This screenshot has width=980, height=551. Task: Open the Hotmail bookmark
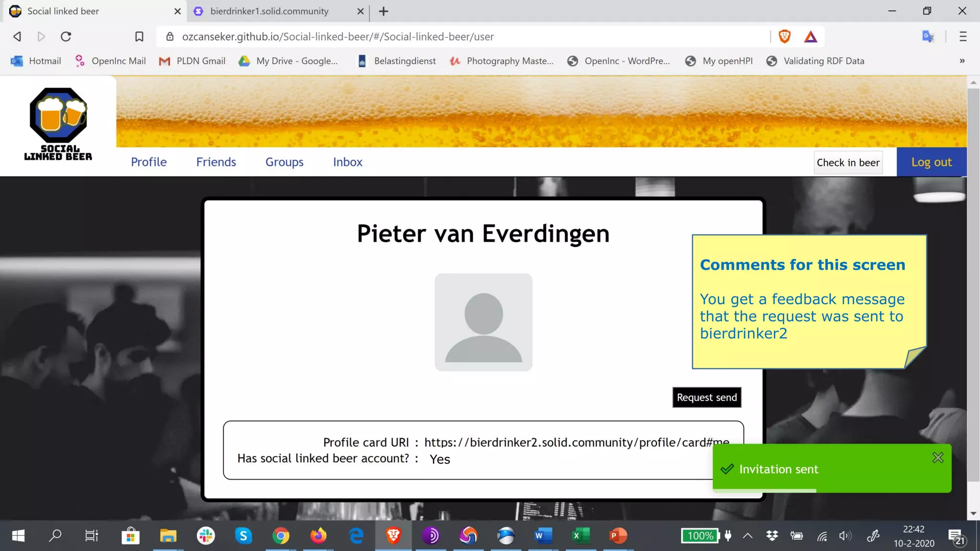[x=36, y=61]
